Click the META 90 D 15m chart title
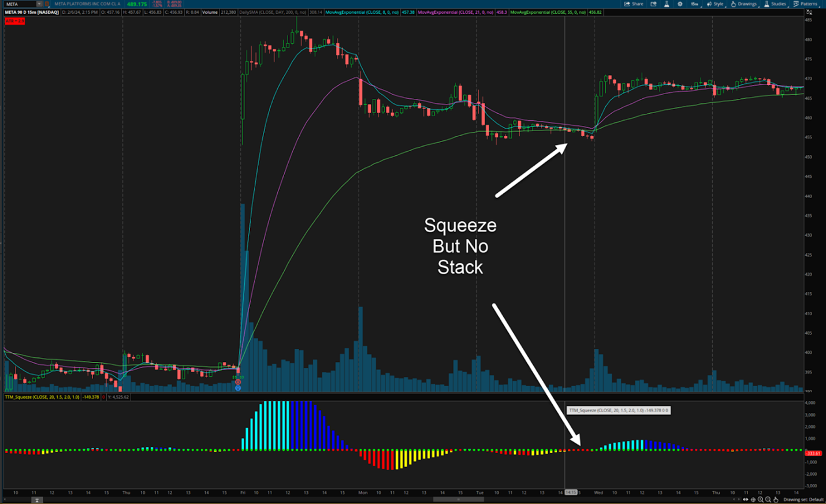The height and width of the screenshot is (504, 826). coord(32,12)
